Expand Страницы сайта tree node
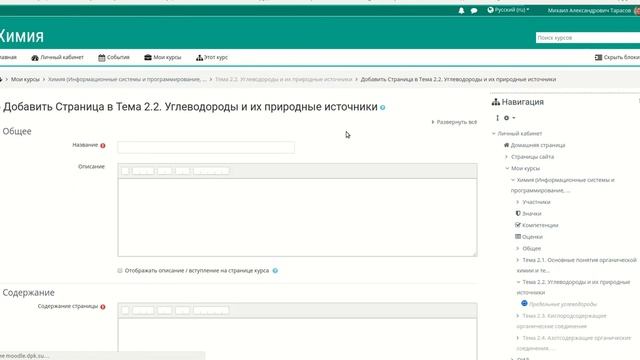640x360 pixels. click(507, 157)
